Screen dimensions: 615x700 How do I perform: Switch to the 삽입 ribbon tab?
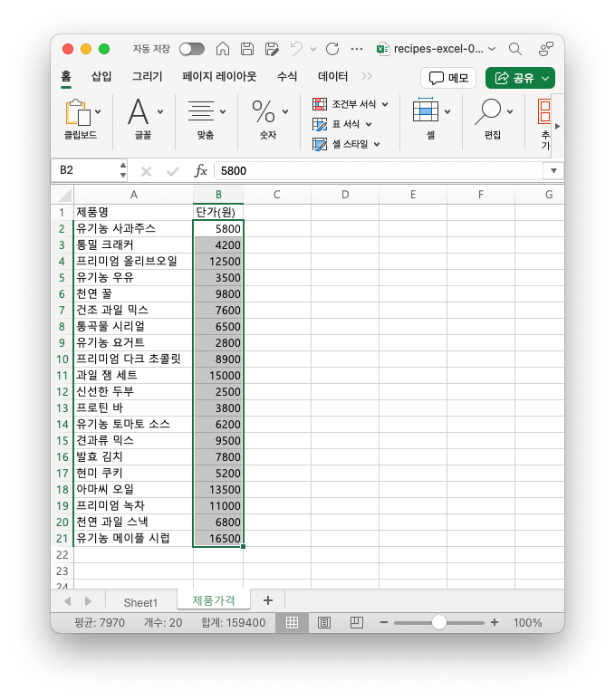101,77
